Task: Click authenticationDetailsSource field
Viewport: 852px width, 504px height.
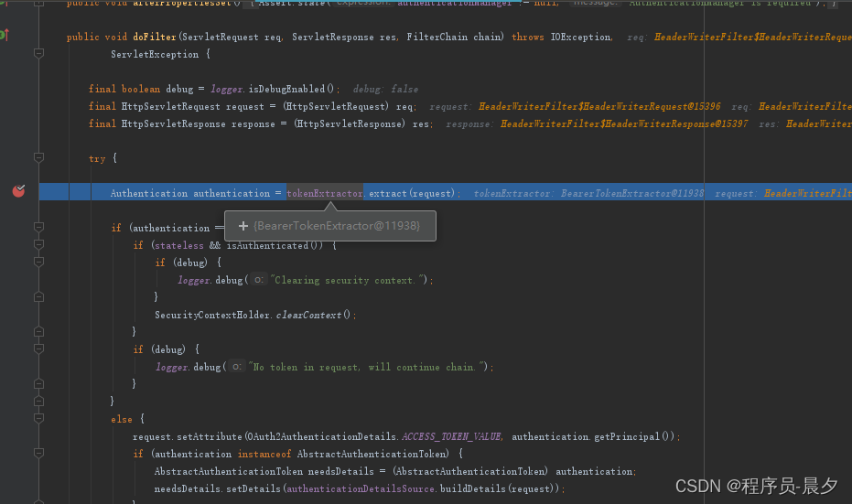Action: [361, 488]
